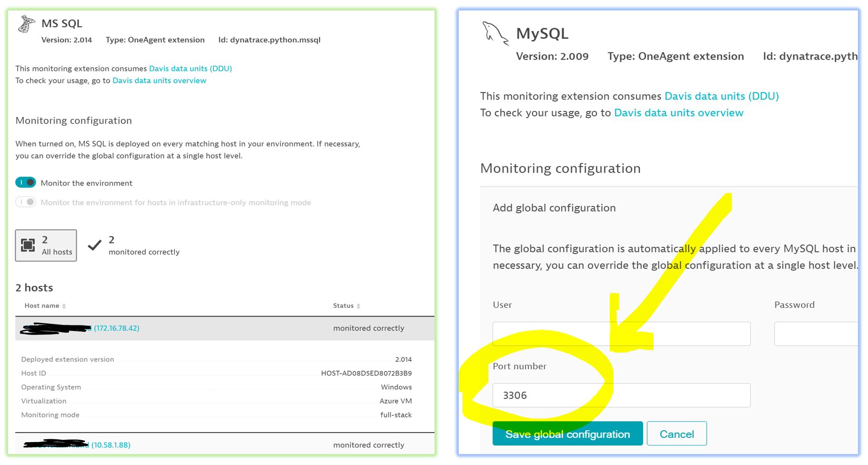
Task: Click the 2 hosts heading
Action: pyautogui.click(x=34, y=288)
